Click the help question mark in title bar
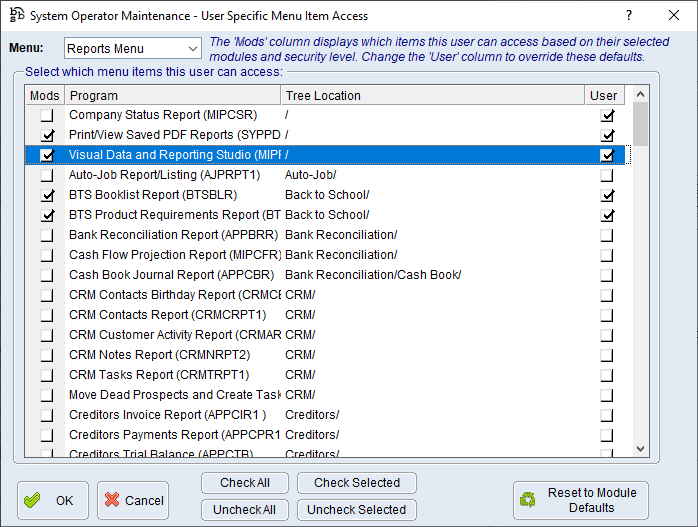Screen dimensions: 698x527 (628, 15)
